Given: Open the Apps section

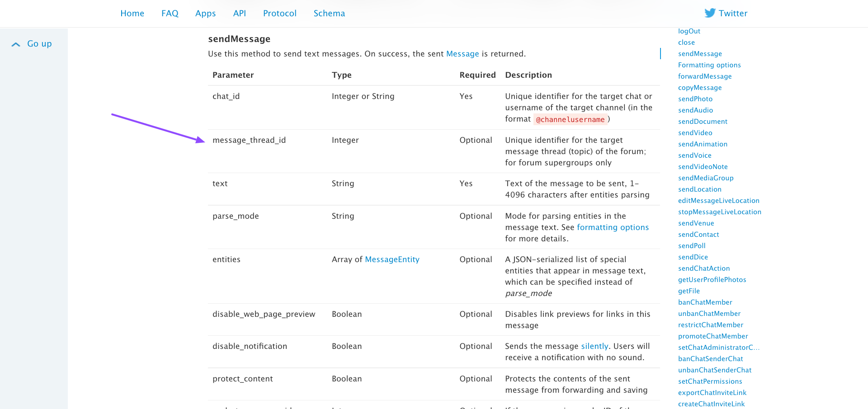Looking at the screenshot, I should [205, 14].
